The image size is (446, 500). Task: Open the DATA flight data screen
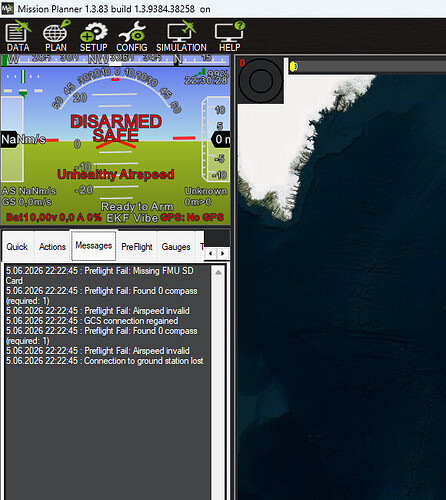click(18, 36)
